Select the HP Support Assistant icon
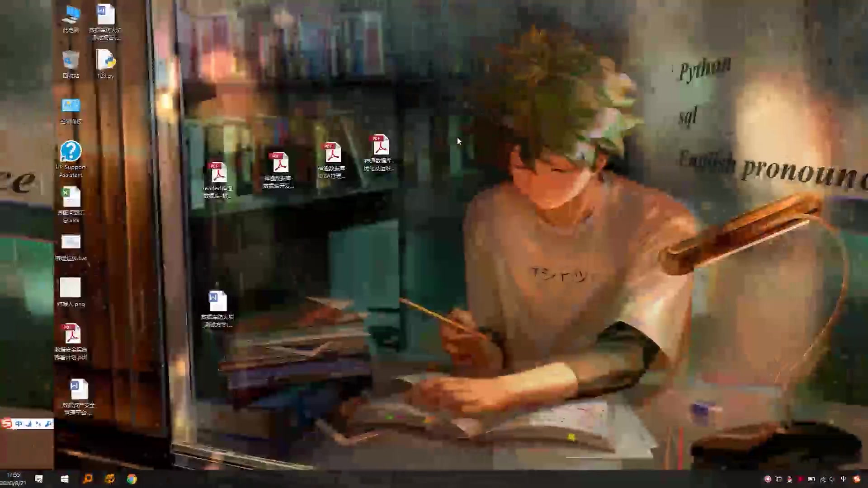 (x=71, y=153)
